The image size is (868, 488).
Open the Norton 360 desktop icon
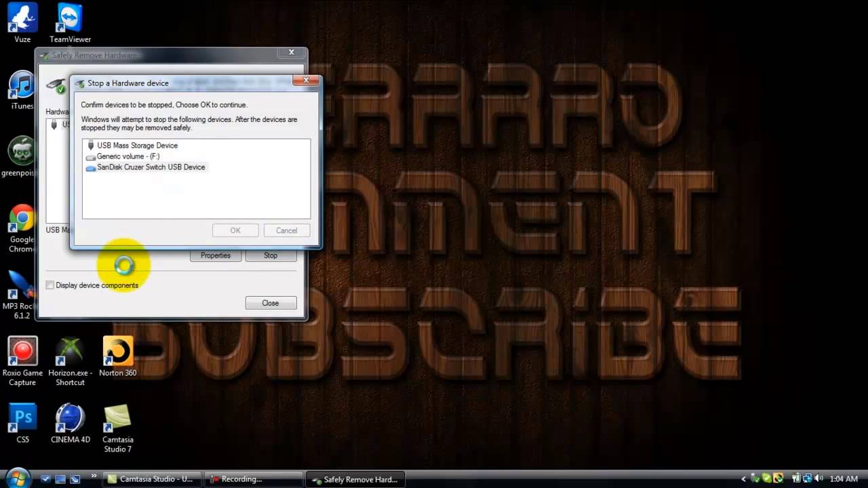click(x=117, y=357)
